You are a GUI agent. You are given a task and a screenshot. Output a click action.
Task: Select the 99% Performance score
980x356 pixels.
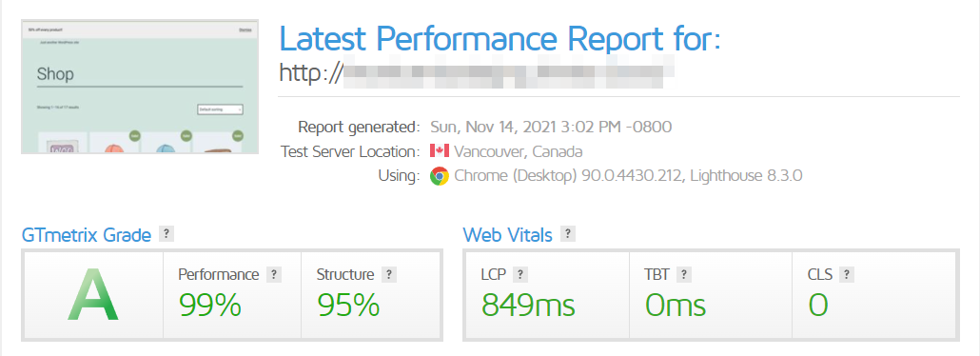point(210,306)
